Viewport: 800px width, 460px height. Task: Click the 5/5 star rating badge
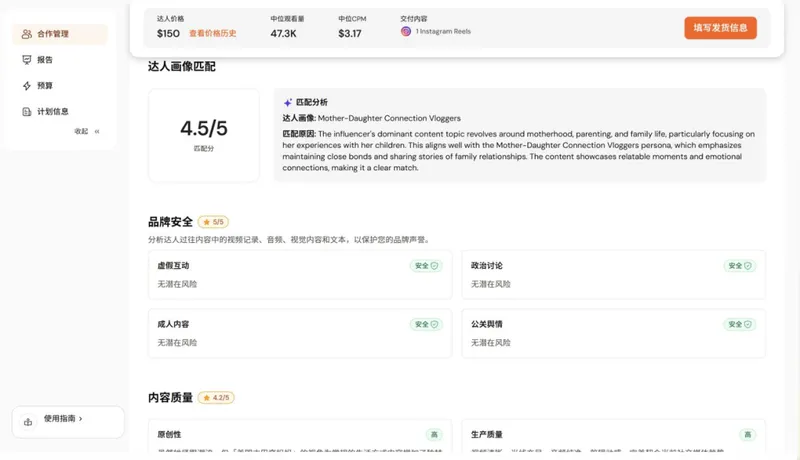tap(213, 222)
